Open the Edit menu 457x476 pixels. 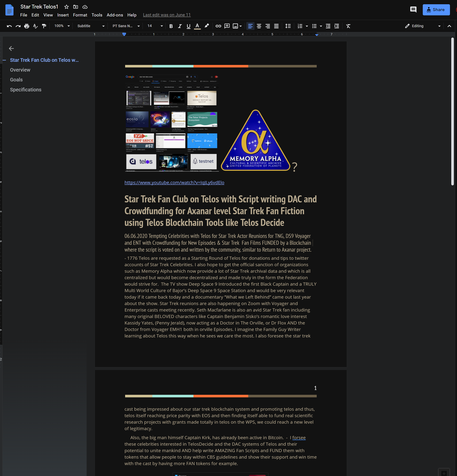[35, 15]
